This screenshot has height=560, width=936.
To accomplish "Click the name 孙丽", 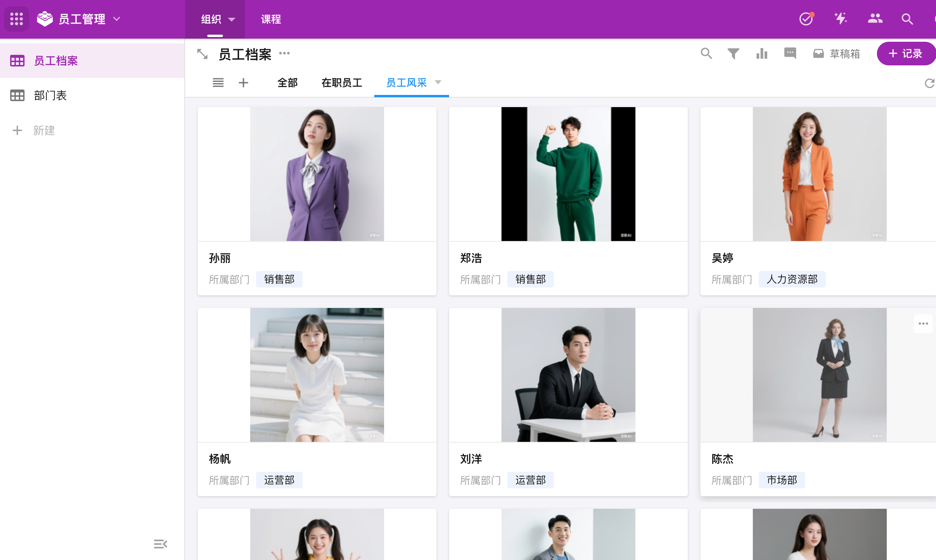I will pos(220,258).
